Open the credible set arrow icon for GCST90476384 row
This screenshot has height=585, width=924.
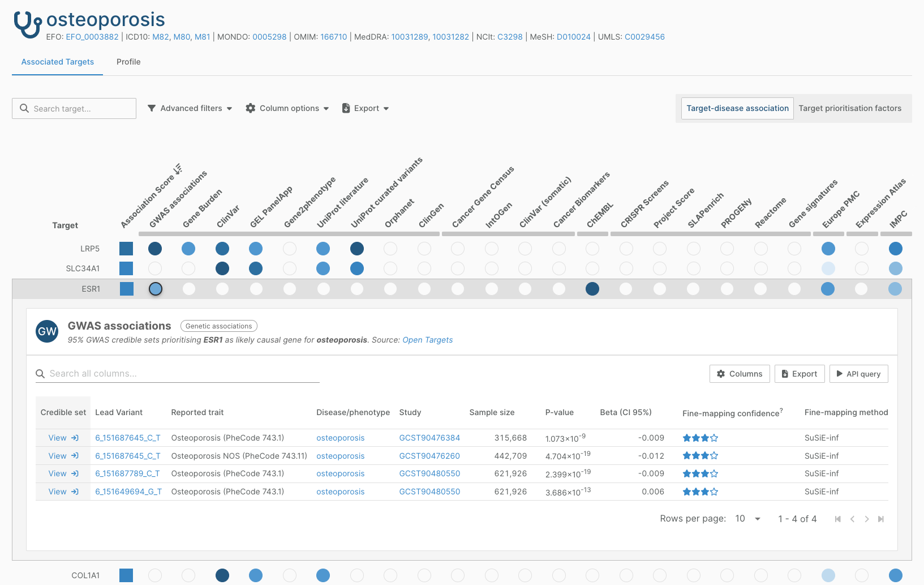point(75,438)
